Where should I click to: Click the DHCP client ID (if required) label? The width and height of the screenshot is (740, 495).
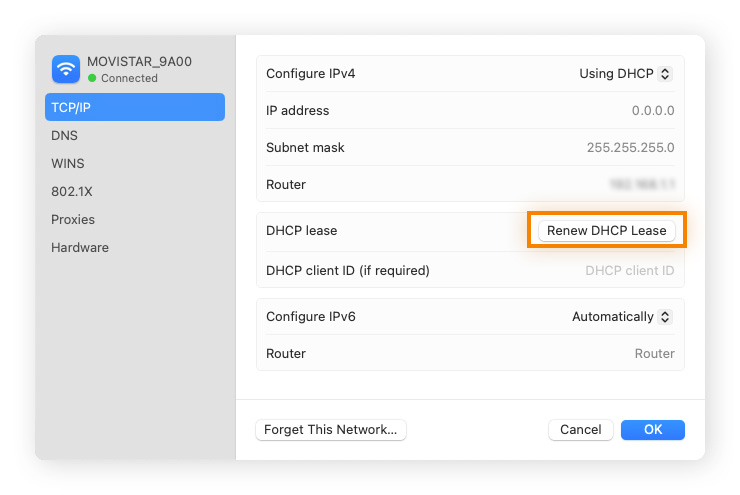point(348,270)
